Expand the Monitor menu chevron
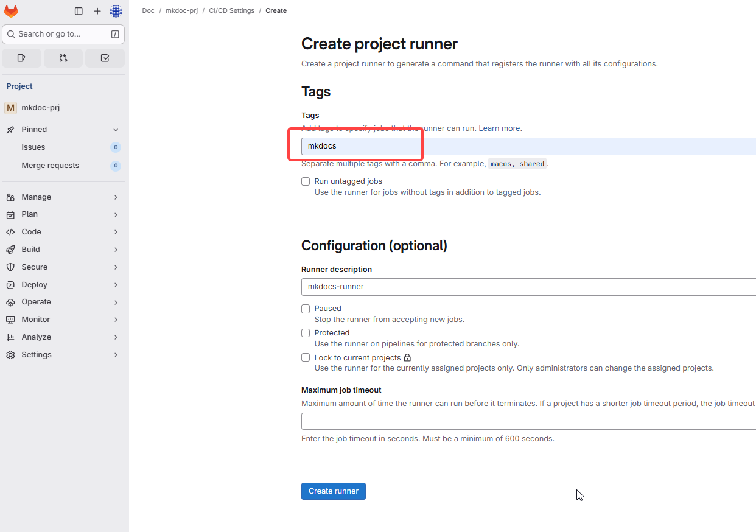756x532 pixels. coord(116,320)
